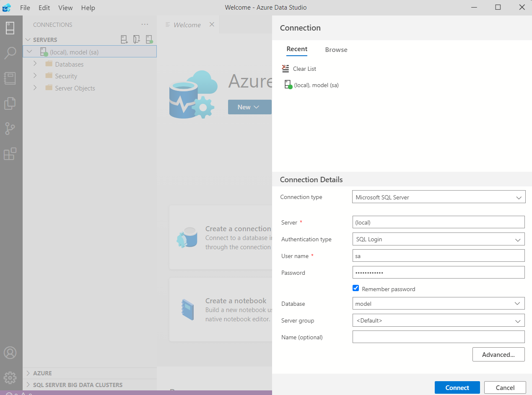The image size is (532, 395).
Task: Open the New dropdown button on Welcome page
Action: pos(249,107)
